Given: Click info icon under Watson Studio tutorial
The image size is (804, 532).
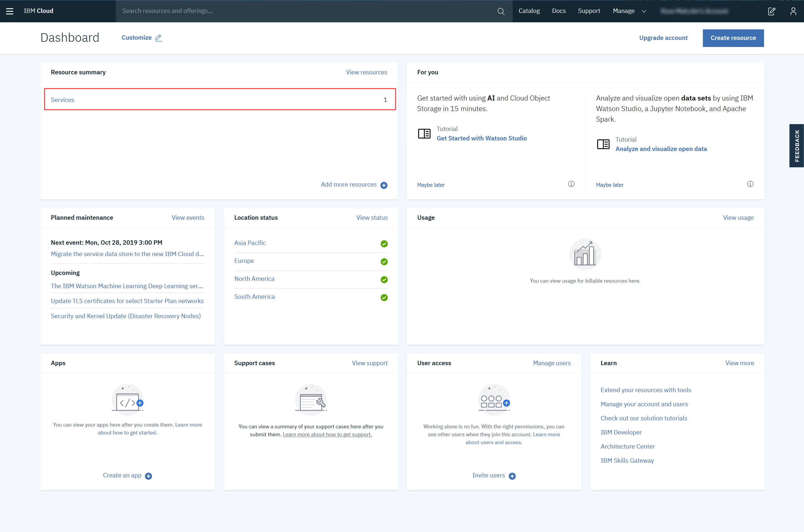Looking at the screenshot, I should [x=571, y=184].
